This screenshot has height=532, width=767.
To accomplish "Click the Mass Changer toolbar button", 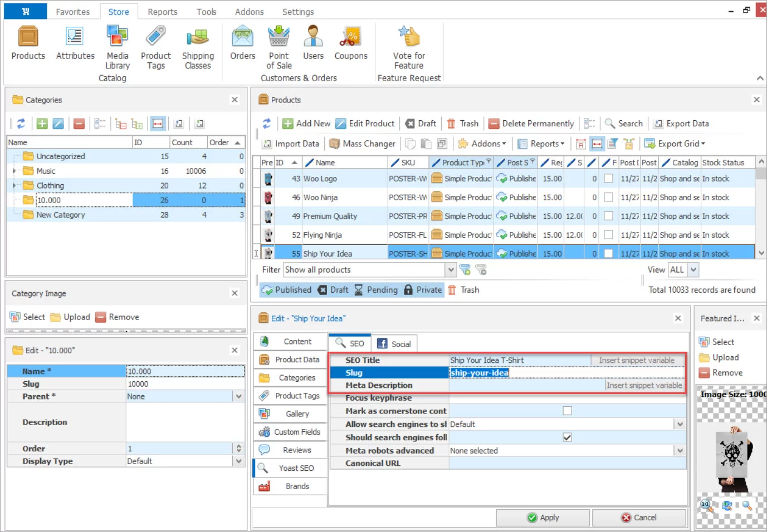I will coord(362,144).
